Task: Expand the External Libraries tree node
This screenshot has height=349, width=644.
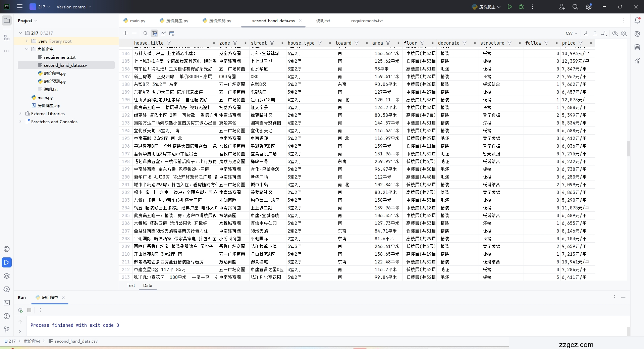Action: click(x=20, y=114)
